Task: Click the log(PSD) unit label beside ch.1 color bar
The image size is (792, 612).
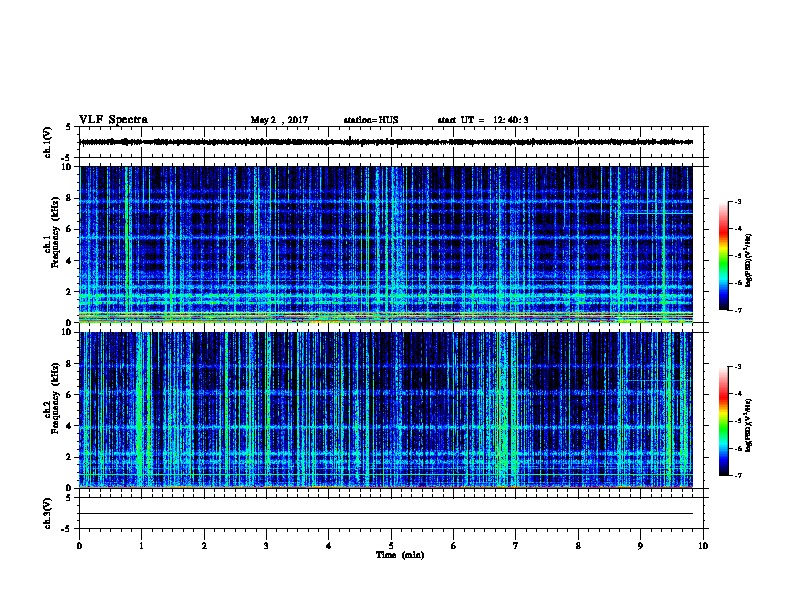Action: coord(749,261)
